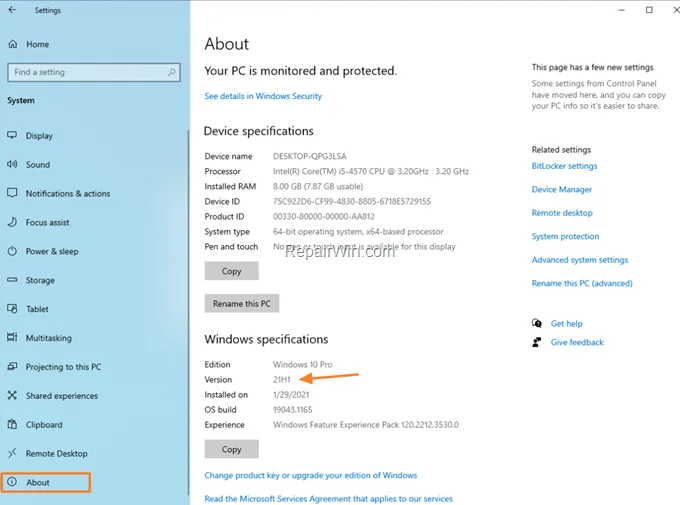
Task: Click the About info icon
Action: 12,482
